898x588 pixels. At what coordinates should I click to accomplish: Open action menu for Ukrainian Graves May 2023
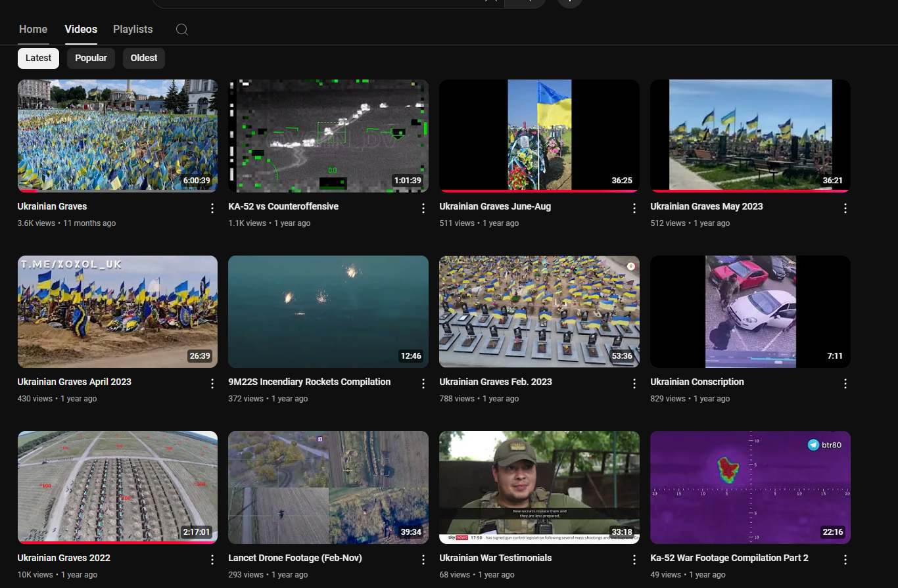(x=845, y=208)
